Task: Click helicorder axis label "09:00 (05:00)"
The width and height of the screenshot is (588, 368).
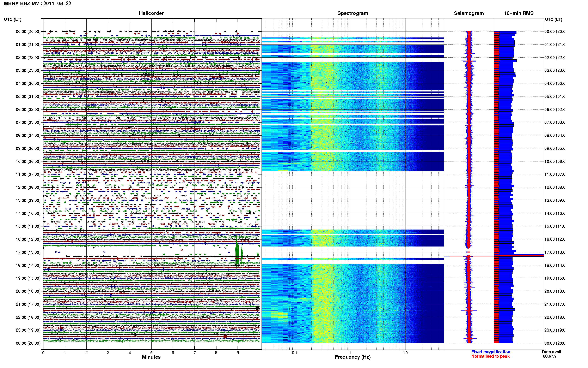Action: click(x=28, y=148)
